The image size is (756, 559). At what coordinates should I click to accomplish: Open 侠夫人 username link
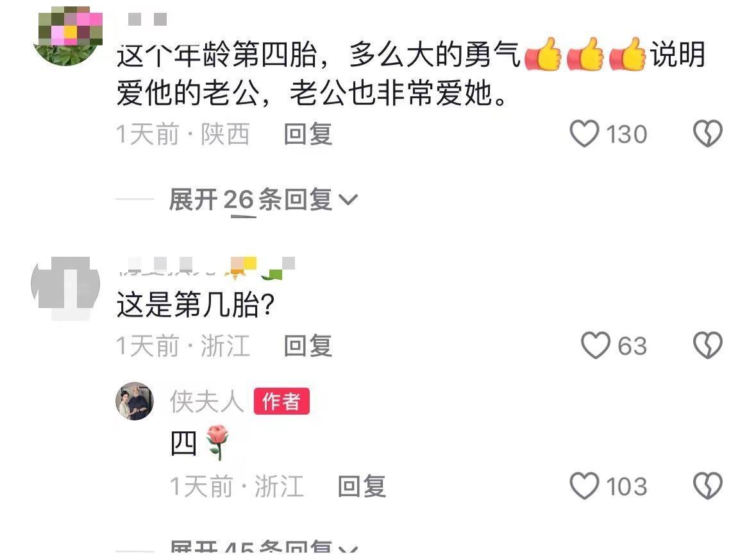pos(207,402)
